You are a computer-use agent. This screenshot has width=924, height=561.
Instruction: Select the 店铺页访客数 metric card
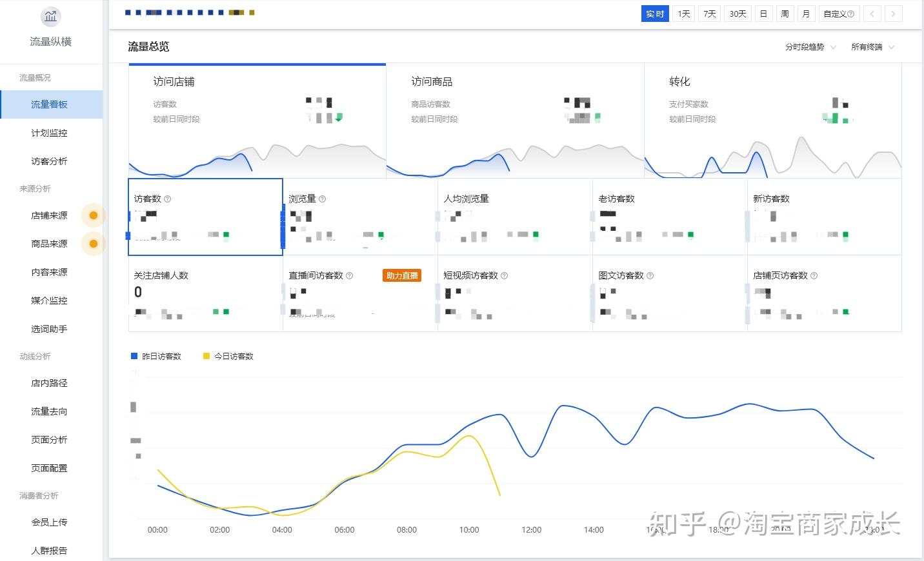825,293
